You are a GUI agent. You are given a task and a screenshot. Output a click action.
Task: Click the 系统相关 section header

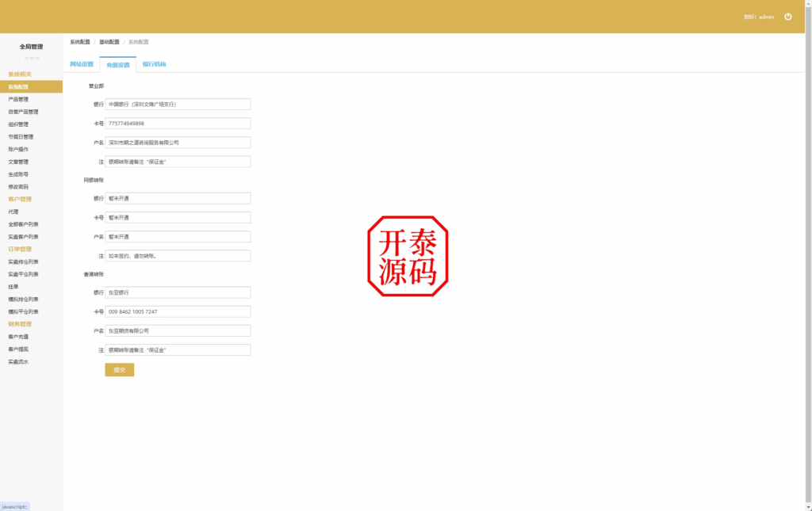coord(20,74)
